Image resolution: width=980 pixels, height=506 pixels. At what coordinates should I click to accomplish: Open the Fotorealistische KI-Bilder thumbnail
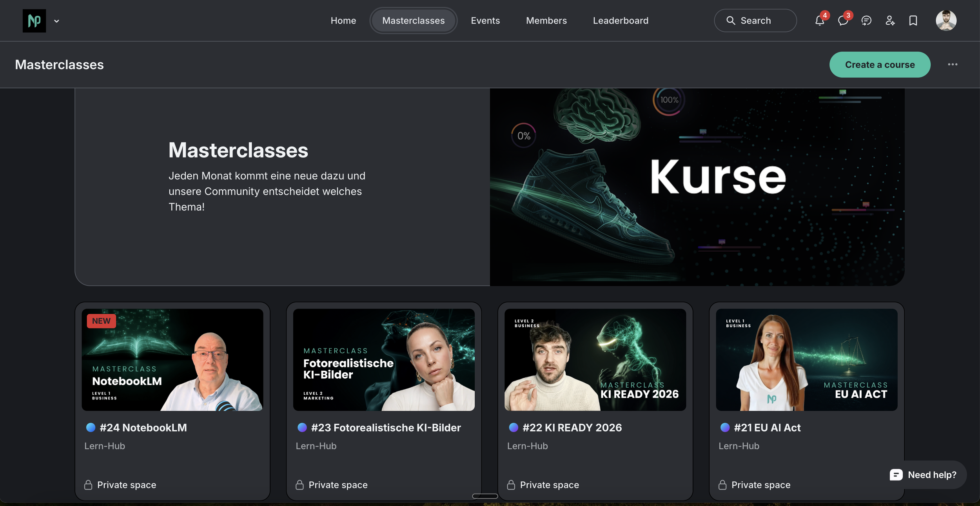384,359
